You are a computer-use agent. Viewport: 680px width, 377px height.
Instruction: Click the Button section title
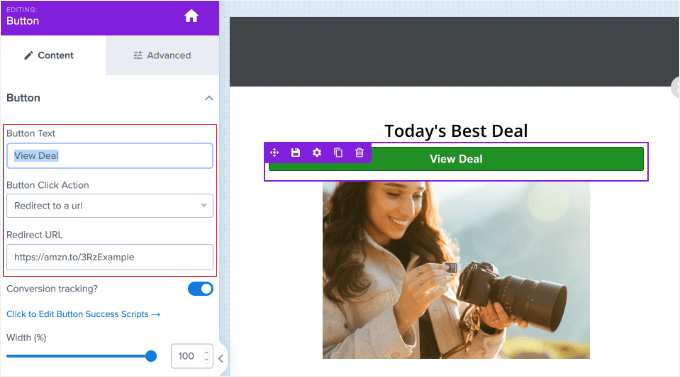click(23, 98)
